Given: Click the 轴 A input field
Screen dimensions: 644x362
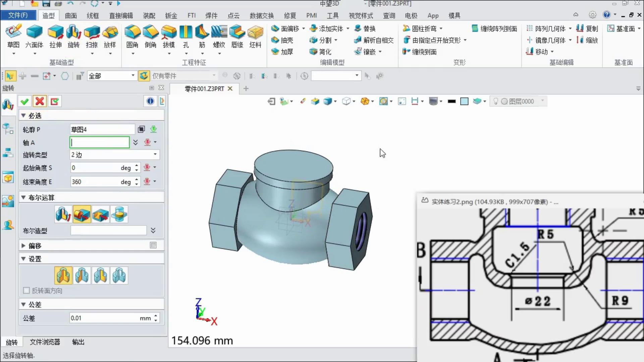Looking at the screenshot, I should click(x=100, y=142).
